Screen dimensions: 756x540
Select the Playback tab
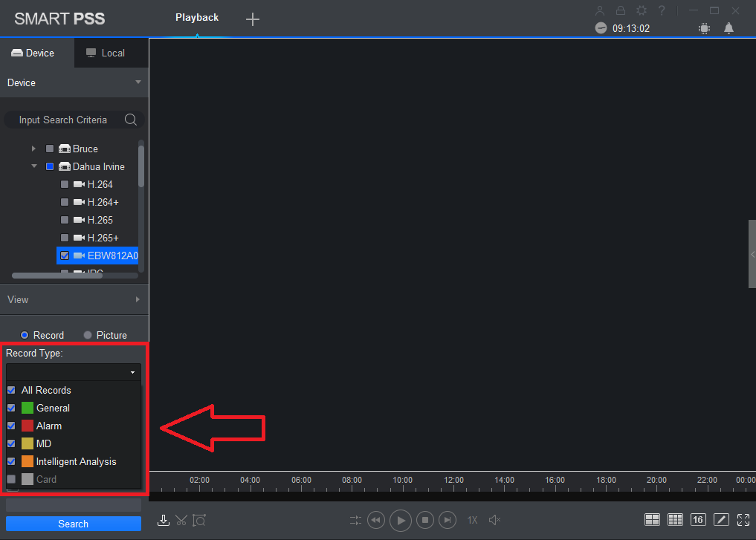pos(197,18)
